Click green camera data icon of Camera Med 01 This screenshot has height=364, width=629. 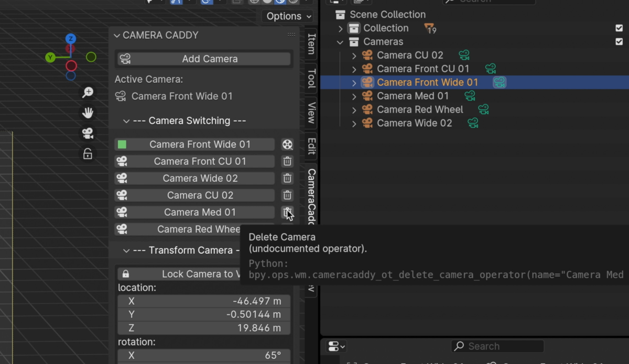pyautogui.click(x=470, y=96)
